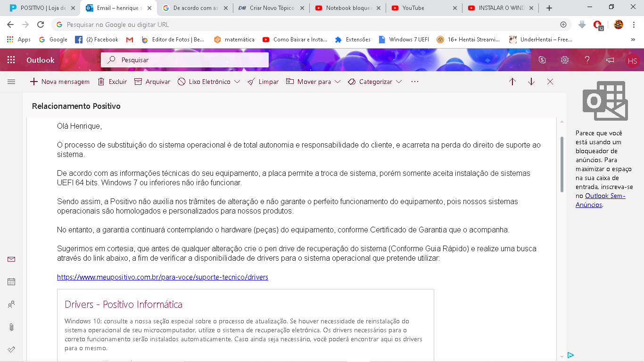This screenshot has height=362, width=644.
Task: Click the install/add icon in address bar
Action: point(563,25)
